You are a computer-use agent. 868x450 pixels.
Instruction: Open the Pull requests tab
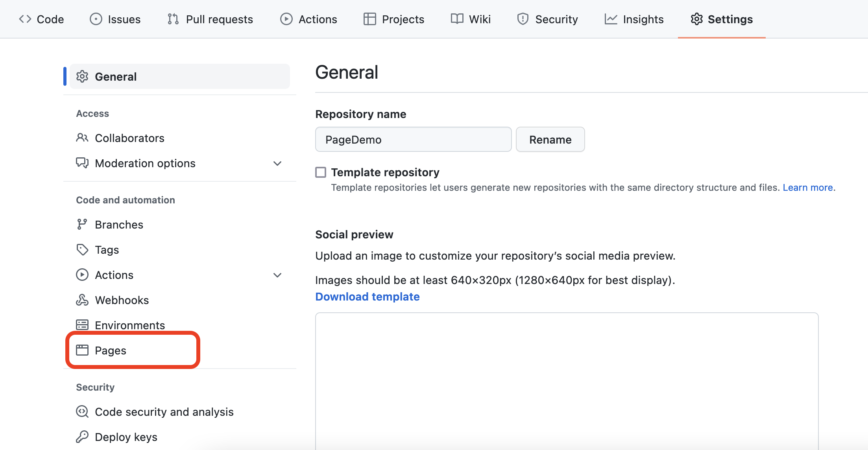[x=210, y=19]
